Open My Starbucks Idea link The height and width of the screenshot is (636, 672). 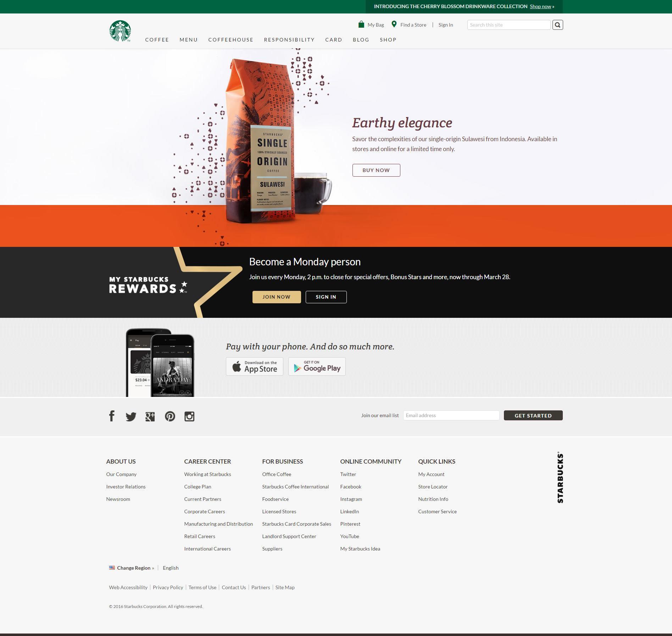[360, 549]
